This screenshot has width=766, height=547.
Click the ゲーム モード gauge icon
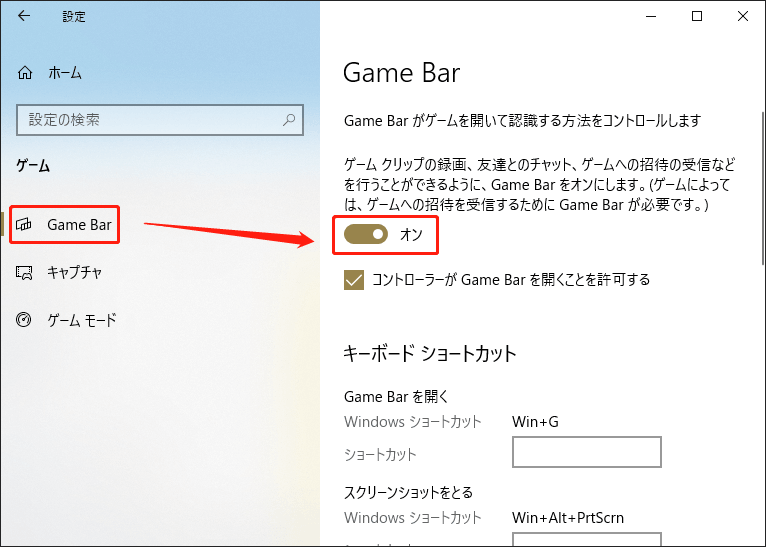pyautogui.click(x=23, y=319)
